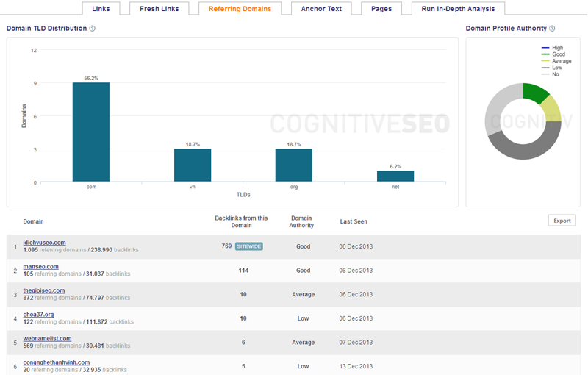Click the yellow Average donut segment

coord(551,108)
